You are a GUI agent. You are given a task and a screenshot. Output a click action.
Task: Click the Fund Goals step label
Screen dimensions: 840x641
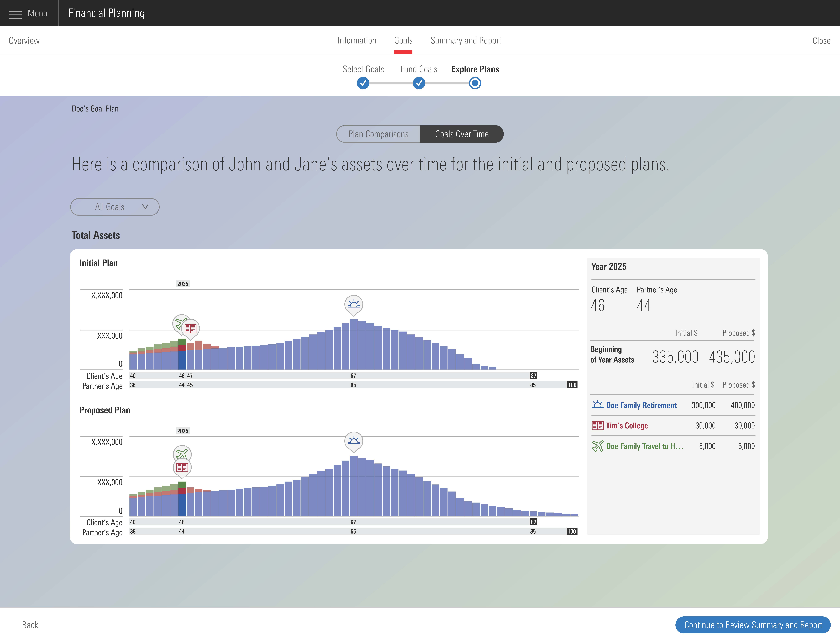[419, 69]
